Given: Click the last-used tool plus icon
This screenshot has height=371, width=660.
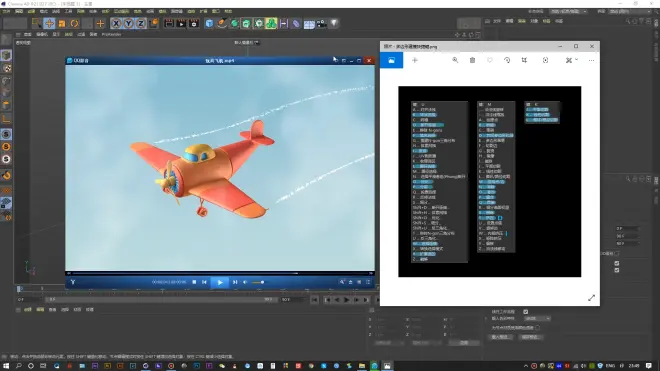Looking at the screenshot, I should coord(100,24).
